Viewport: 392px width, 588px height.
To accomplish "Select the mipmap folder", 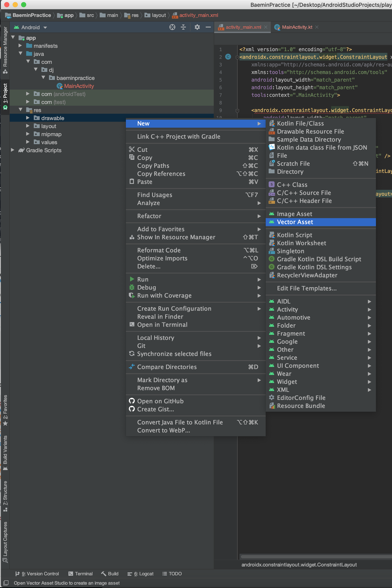I will [x=51, y=134].
